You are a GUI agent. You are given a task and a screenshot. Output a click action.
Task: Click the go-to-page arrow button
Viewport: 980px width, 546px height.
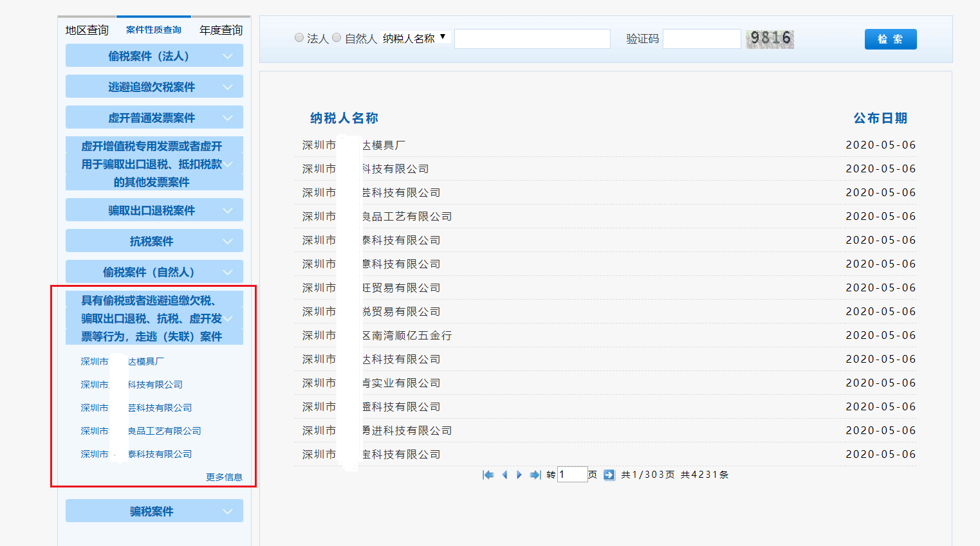click(609, 475)
